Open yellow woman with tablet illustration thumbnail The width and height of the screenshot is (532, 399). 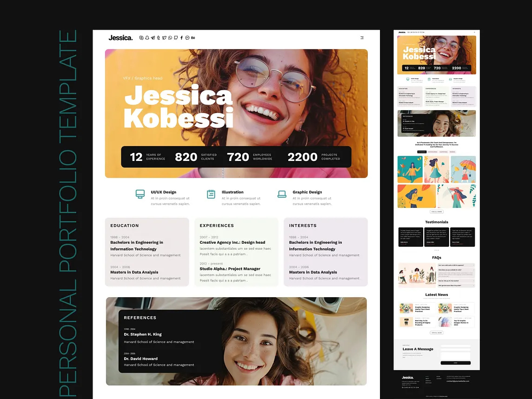[417, 196]
